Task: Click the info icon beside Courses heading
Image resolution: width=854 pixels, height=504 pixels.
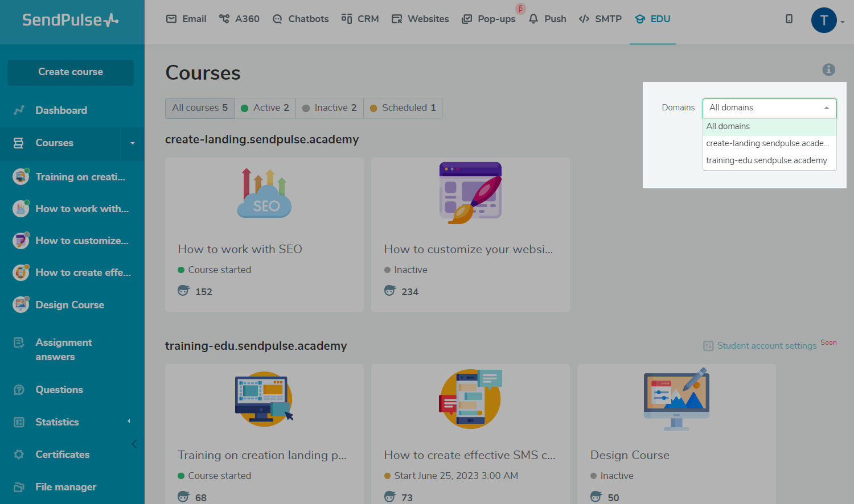Action: tap(829, 69)
